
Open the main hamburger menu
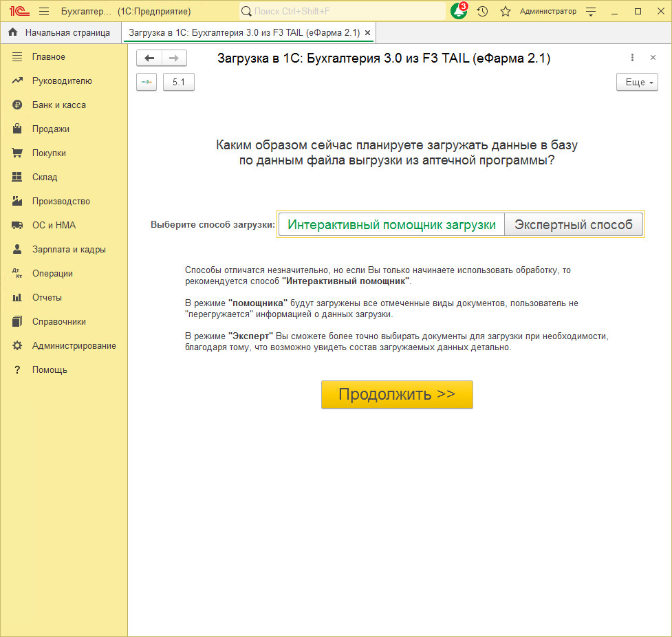[44, 11]
